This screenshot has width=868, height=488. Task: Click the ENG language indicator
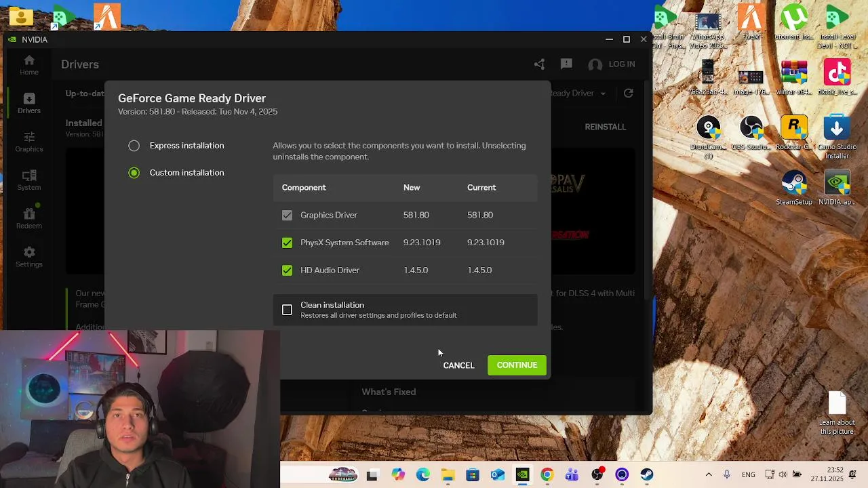coord(749,474)
